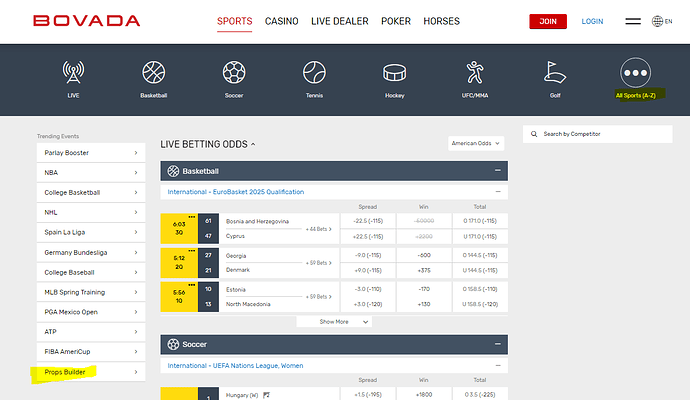The image size is (690, 400).
Task: Go to the POKER tab
Action: [x=396, y=21]
